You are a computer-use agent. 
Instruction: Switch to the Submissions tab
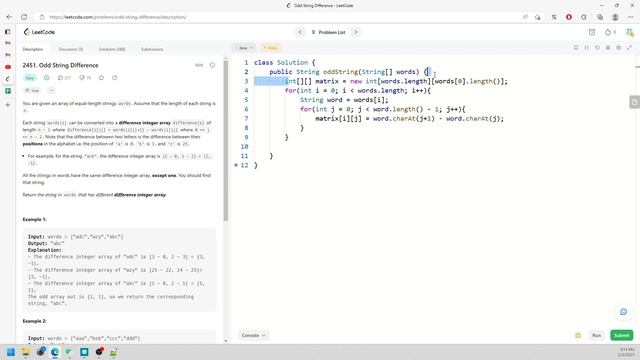152,49
